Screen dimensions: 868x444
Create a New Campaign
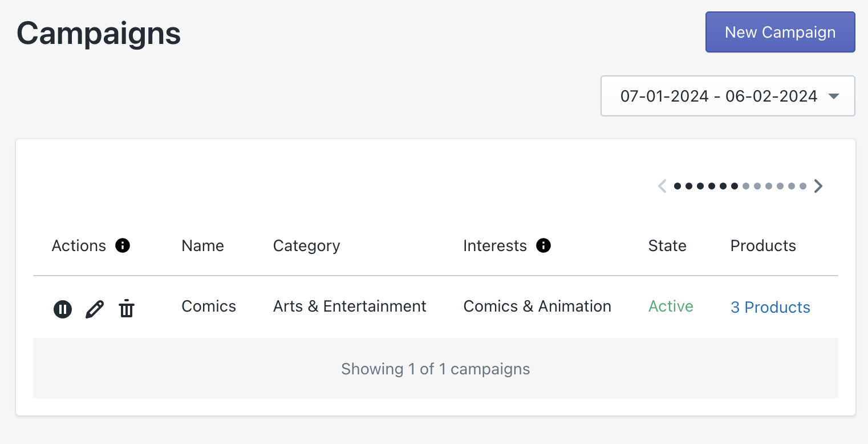tap(780, 32)
